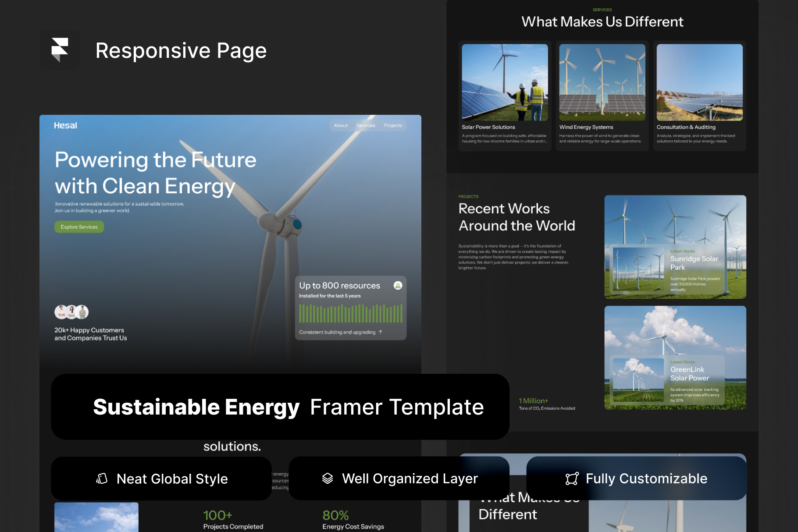Open the GreenLink Solar Power project card
This screenshot has height=532, width=798.
pyautogui.click(x=675, y=358)
